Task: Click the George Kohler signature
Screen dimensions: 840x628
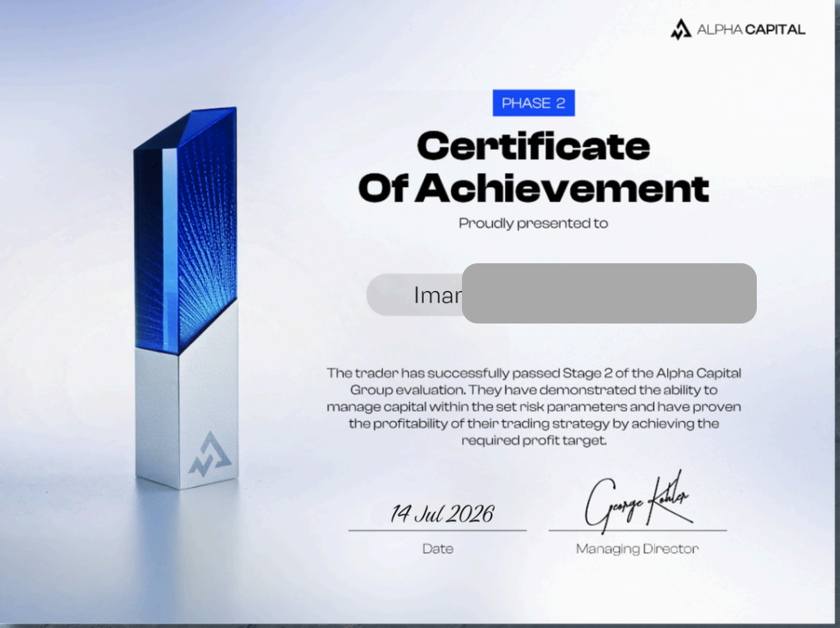Action: pyautogui.click(x=638, y=502)
